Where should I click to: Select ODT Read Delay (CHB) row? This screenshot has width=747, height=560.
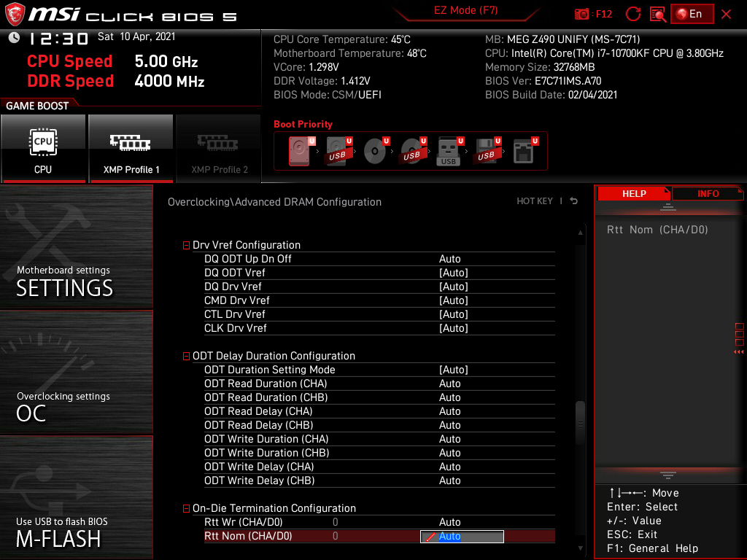coord(379,425)
